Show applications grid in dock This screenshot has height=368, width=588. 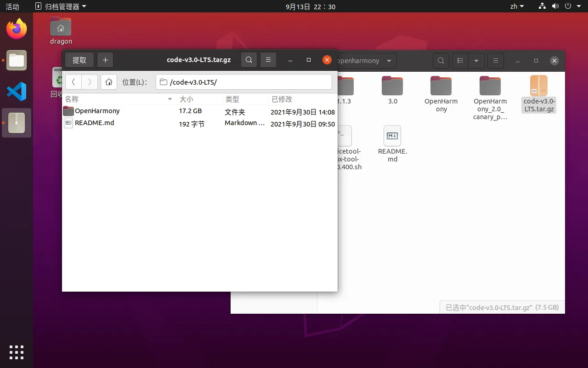pyautogui.click(x=17, y=352)
